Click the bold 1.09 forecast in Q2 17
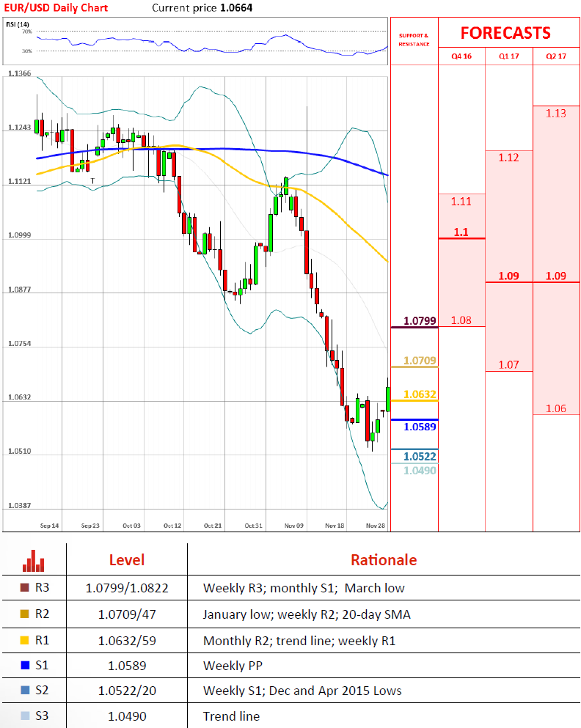This screenshot has width=581, height=728. point(556,276)
